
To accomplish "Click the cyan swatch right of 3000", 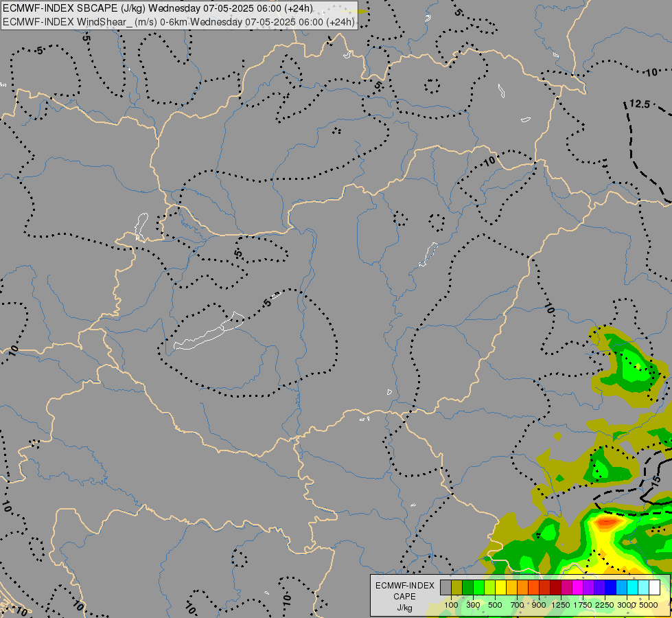I will click(x=633, y=587).
